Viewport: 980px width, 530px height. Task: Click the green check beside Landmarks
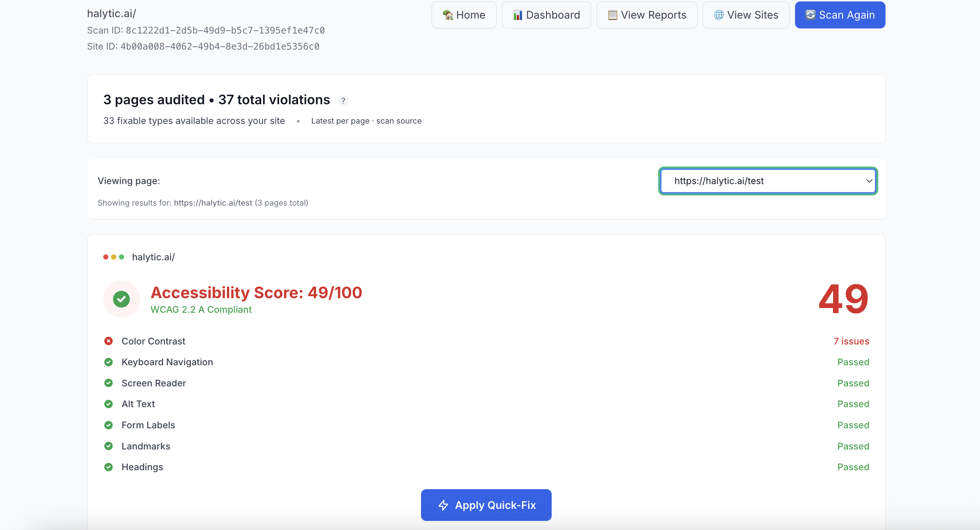(108, 446)
